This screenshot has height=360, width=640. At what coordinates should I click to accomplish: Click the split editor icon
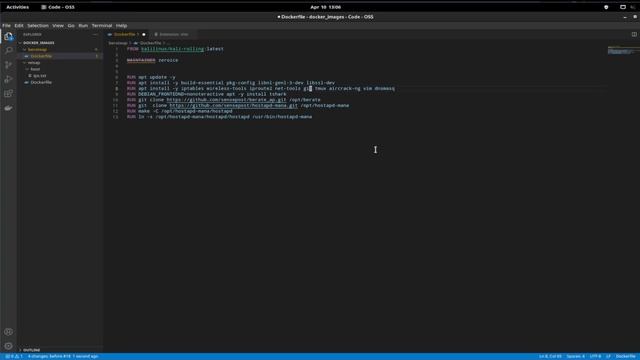[634, 34]
